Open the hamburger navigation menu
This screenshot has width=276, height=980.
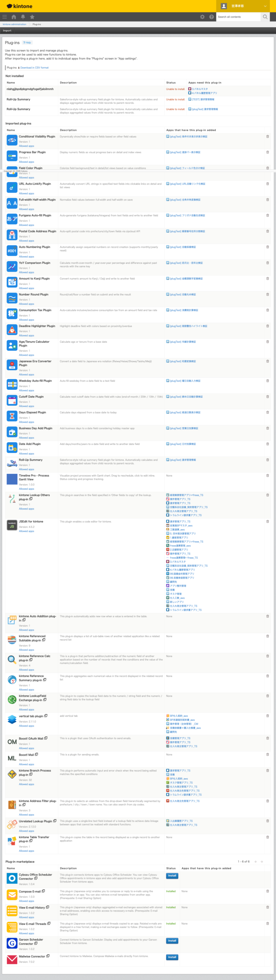(5, 17)
